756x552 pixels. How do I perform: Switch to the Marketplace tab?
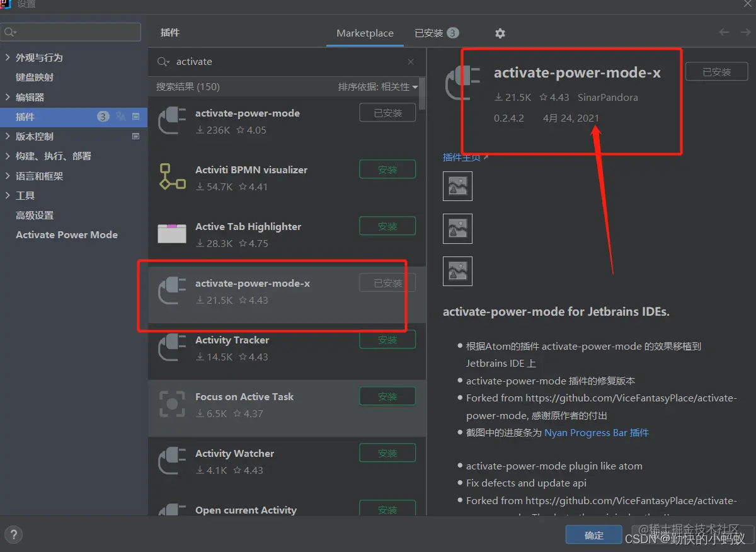[x=365, y=33]
